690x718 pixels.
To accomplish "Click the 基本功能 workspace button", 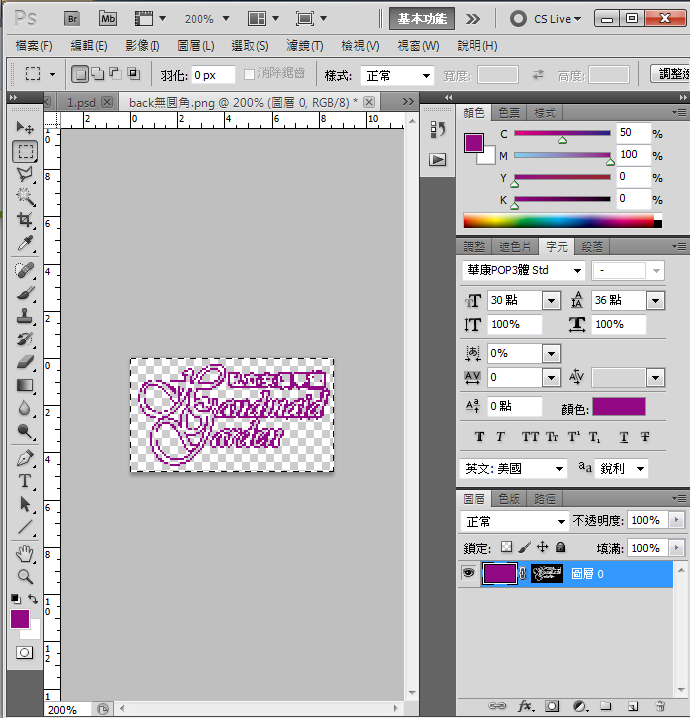I will 422,18.
